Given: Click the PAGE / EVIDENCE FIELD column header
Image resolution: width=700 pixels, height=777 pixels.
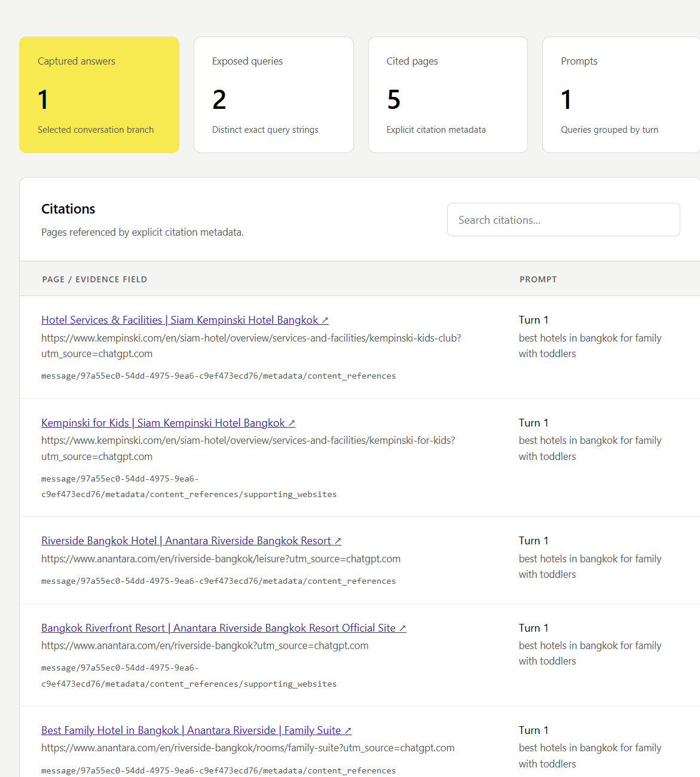Looking at the screenshot, I should 94,279.
